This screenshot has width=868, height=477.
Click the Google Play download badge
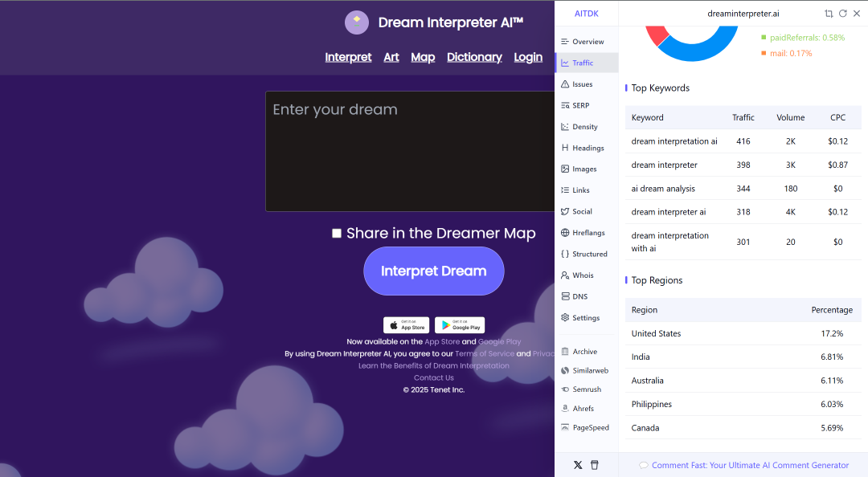pyautogui.click(x=460, y=324)
